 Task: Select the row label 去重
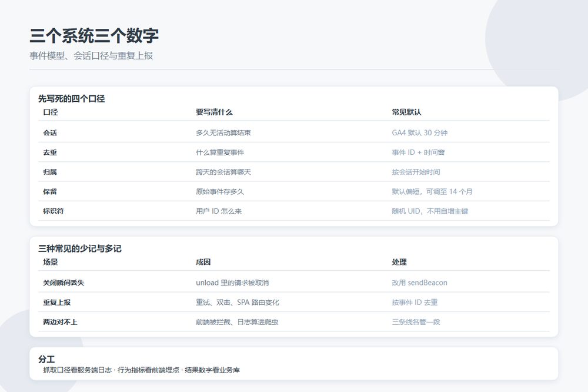click(50, 152)
